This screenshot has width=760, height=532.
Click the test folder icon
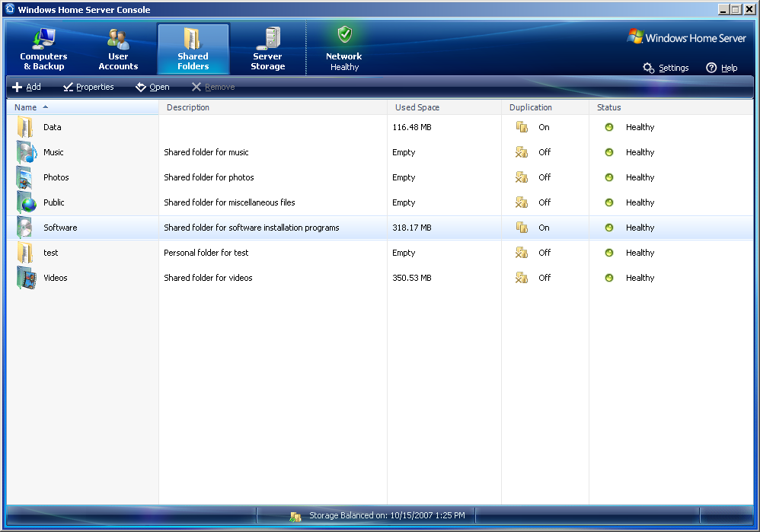pyautogui.click(x=25, y=253)
